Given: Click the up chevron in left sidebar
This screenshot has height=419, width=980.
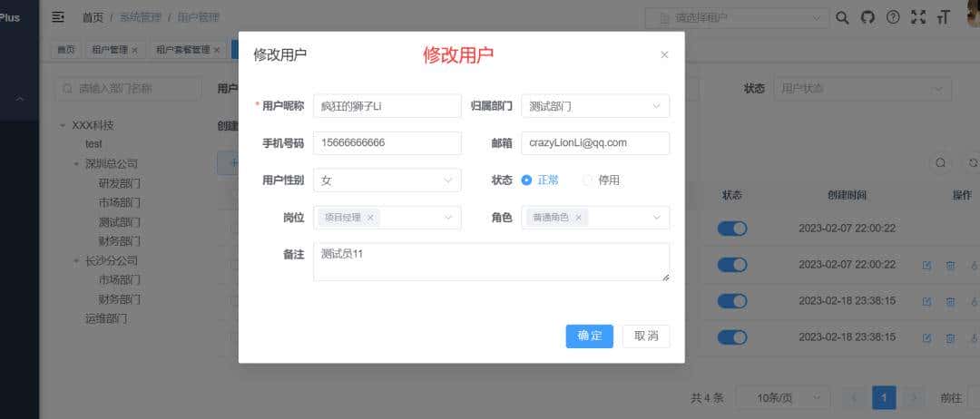Looking at the screenshot, I should (x=20, y=99).
